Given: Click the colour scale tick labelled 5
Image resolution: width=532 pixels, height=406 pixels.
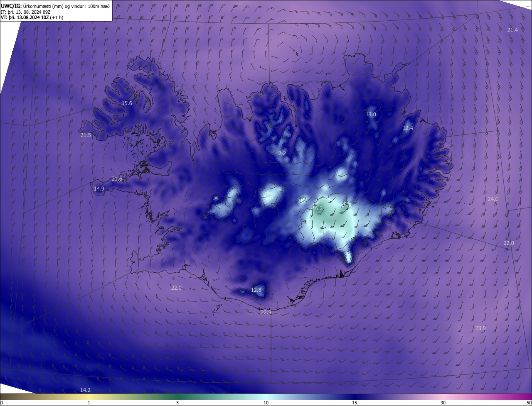Looking at the screenshot, I should tap(177, 403).
